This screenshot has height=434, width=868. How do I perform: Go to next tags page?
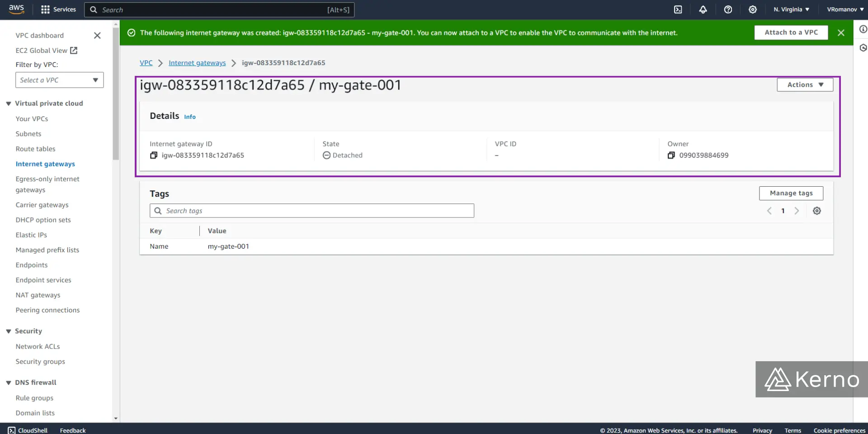797,211
